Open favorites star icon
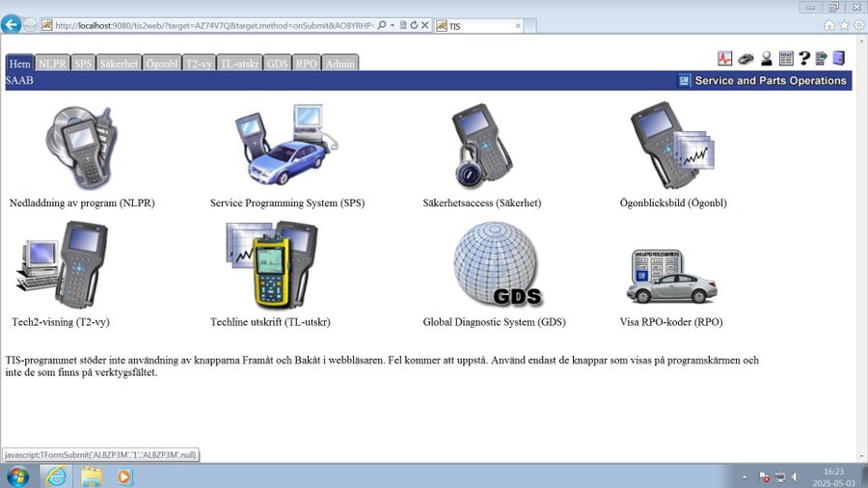868x488 pixels. tap(844, 25)
